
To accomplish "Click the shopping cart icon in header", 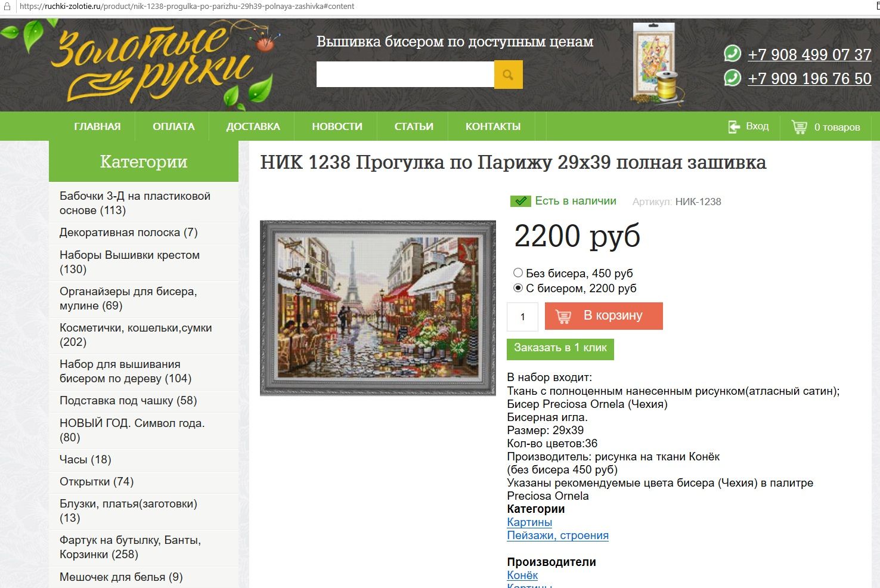I will click(x=799, y=126).
